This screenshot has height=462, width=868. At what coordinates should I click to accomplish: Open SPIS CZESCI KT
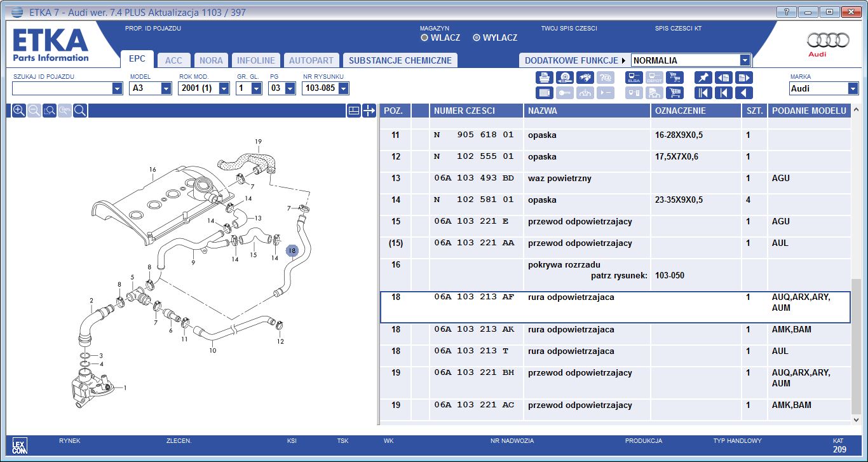click(x=678, y=29)
